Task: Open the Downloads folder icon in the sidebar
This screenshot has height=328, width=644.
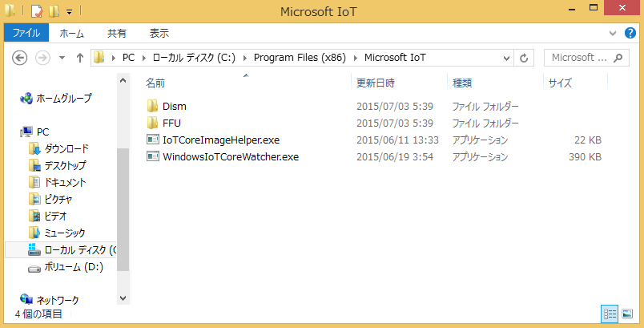Action: (34, 149)
